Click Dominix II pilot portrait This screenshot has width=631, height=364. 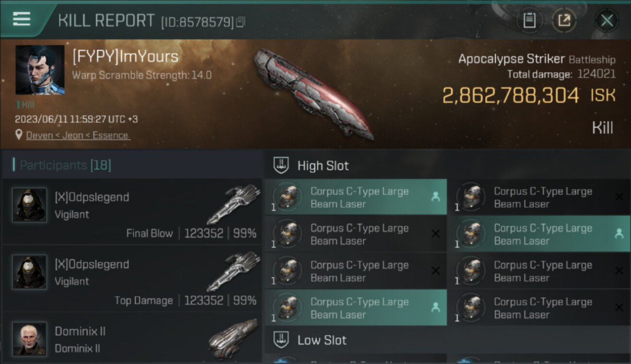(x=30, y=339)
